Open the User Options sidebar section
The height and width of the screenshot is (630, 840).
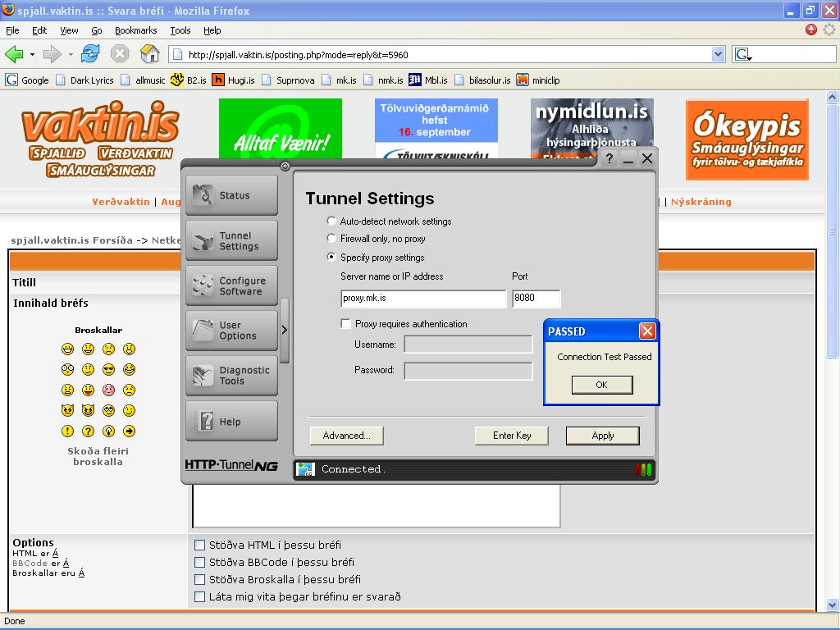click(231, 331)
